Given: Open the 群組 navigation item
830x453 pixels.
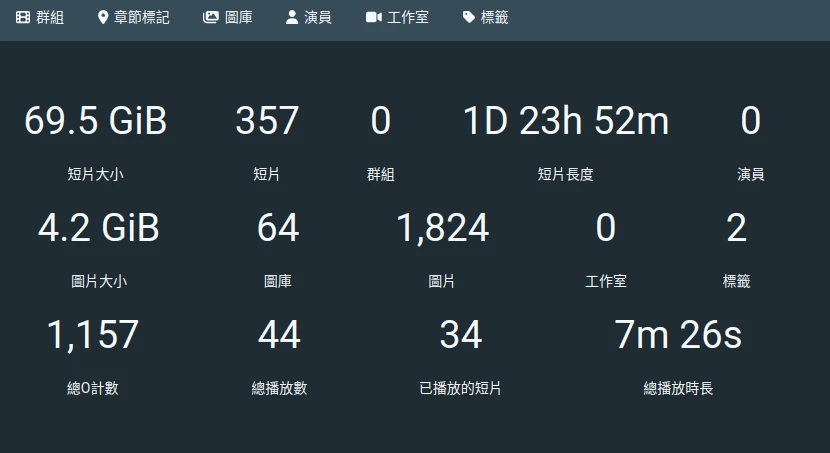Looking at the screenshot, I should click(x=40, y=17).
